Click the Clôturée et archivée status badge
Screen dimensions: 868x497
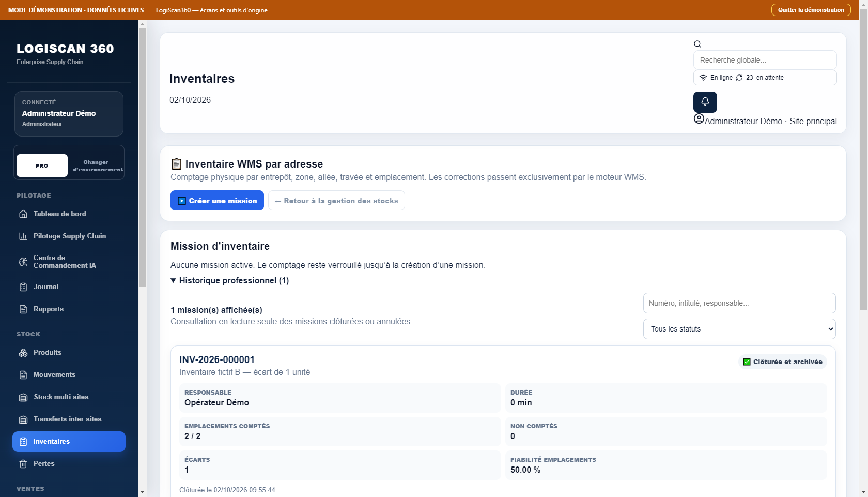tap(783, 362)
